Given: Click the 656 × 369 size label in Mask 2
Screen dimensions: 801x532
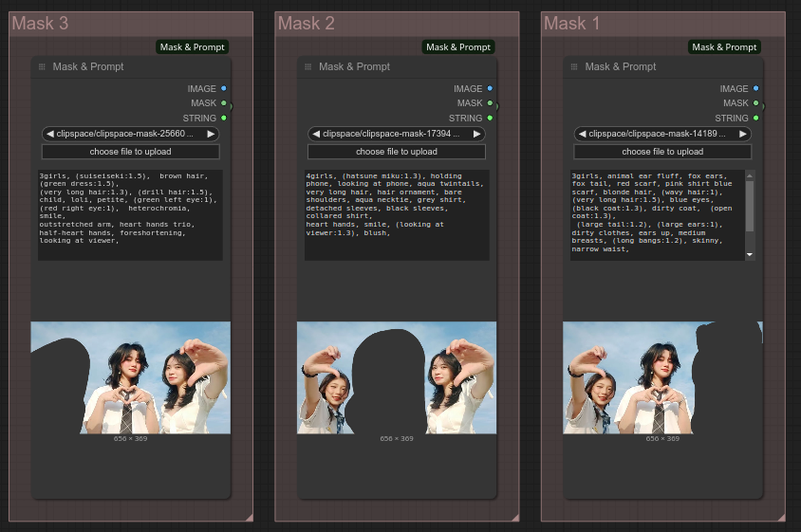Looking at the screenshot, I should (x=397, y=438).
